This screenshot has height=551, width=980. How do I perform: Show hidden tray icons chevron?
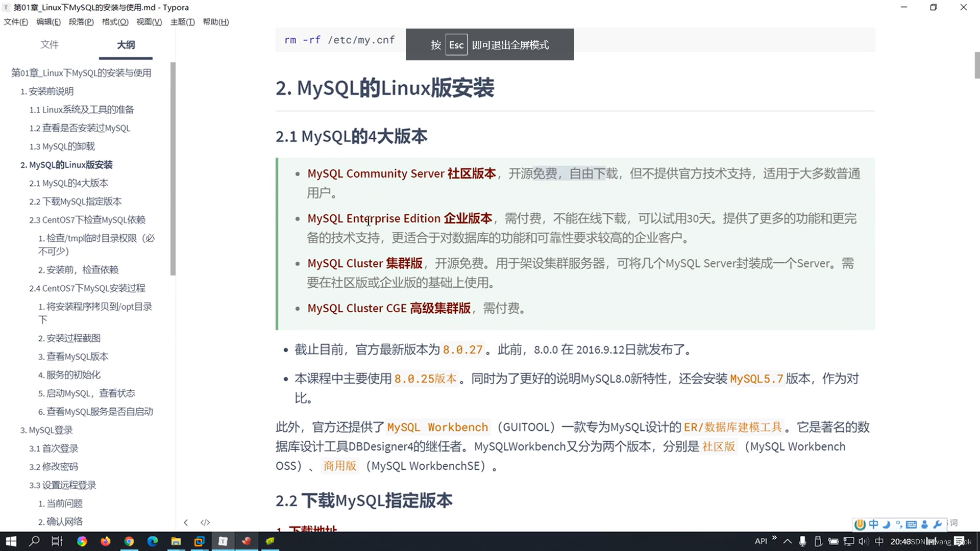coord(788,541)
